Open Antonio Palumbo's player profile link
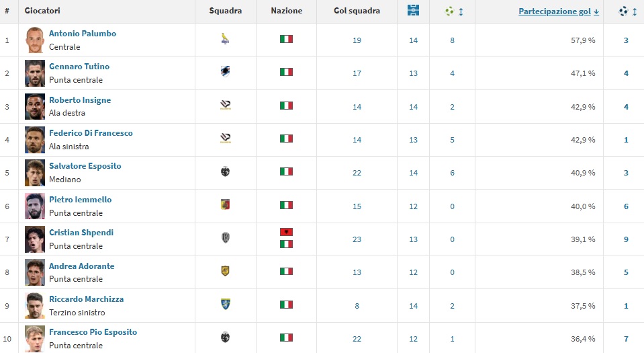 click(83, 34)
